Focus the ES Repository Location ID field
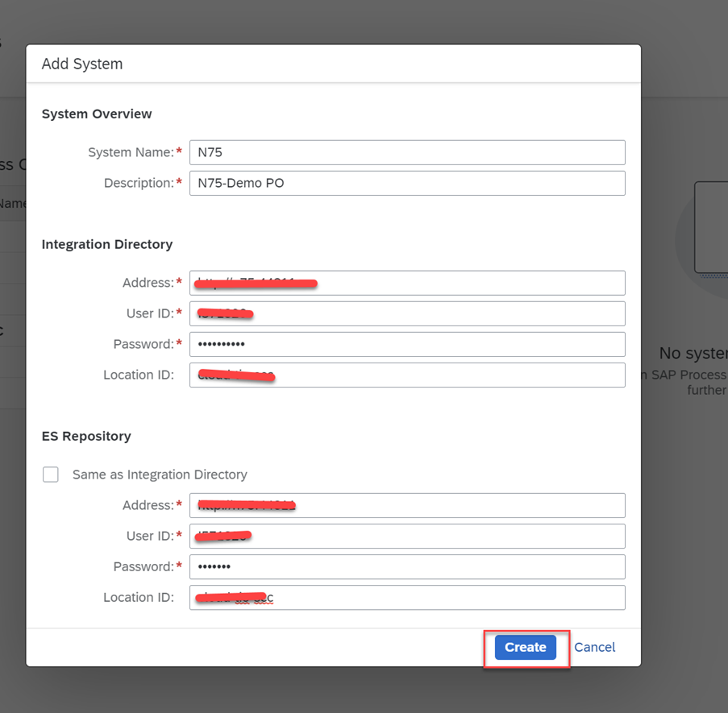The width and height of the screenshot is (728, 713). click(x=407, y=598)
